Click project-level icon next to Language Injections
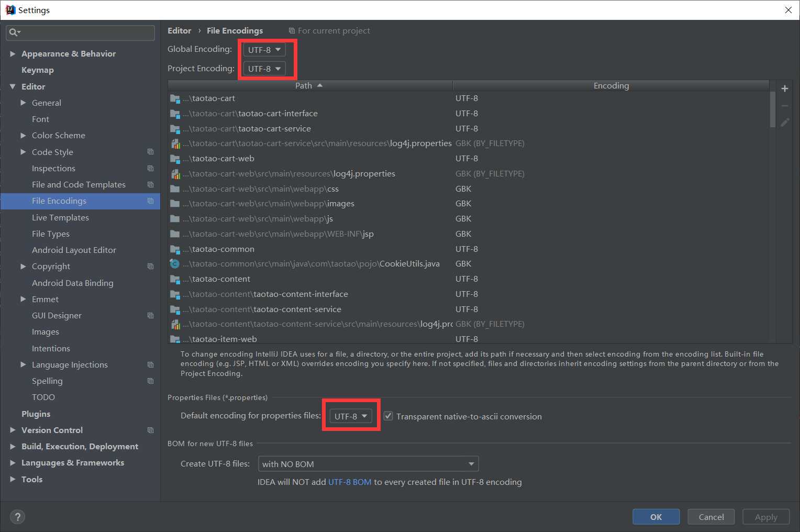Screen dimensions: 800x532 click(x=150, y=364)
